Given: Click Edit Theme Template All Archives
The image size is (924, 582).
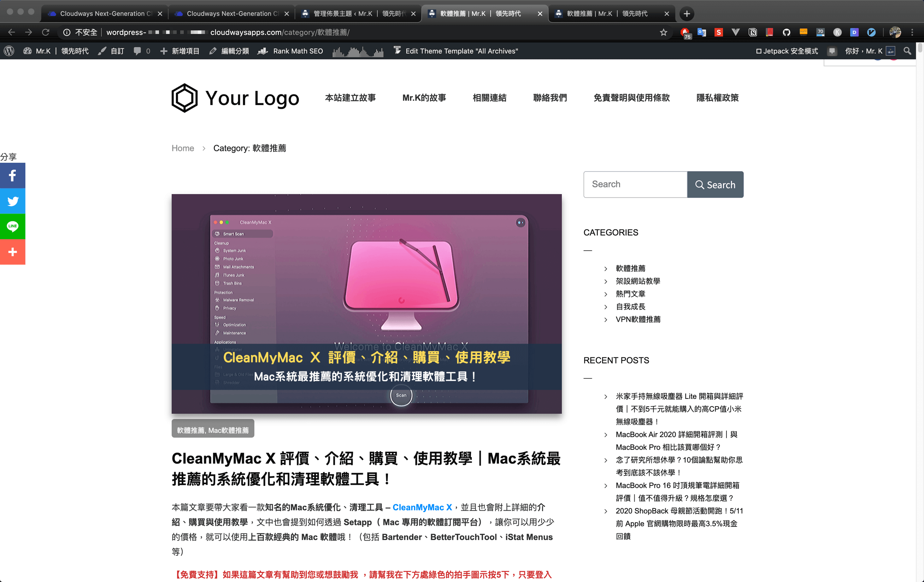Looking at the screenshot, I should pos(456,51).
